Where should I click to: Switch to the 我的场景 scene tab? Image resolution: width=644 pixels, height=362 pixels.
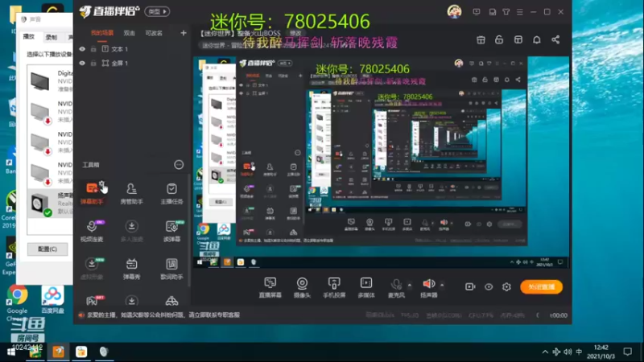[102, 33]
